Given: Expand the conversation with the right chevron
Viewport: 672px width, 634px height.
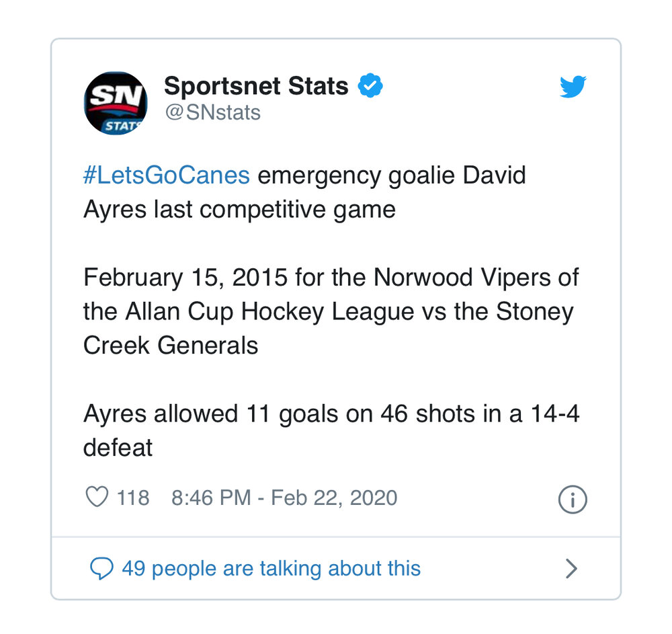Looking at the screenshot, I should [x=571, y=569].
